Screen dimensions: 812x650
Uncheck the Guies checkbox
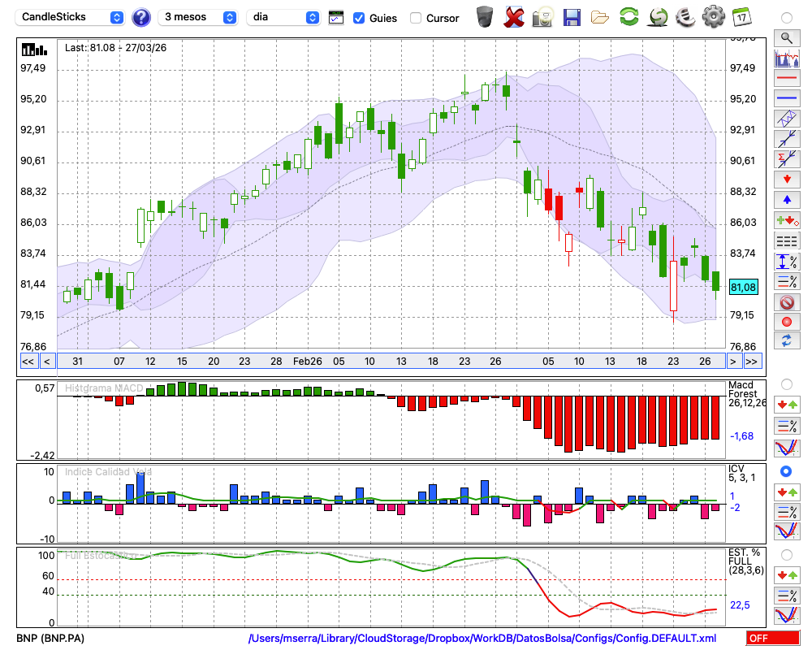359,18
